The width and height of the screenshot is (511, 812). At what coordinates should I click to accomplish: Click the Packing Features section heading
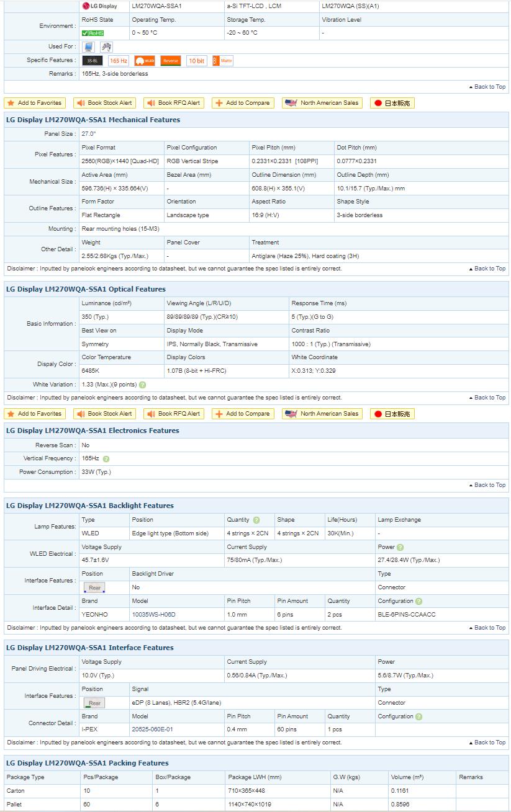pyautogui.click(x=88, y=763)
